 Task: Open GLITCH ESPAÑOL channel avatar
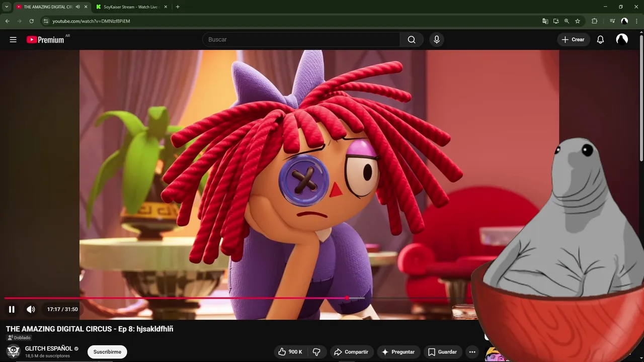coord(13,351)
